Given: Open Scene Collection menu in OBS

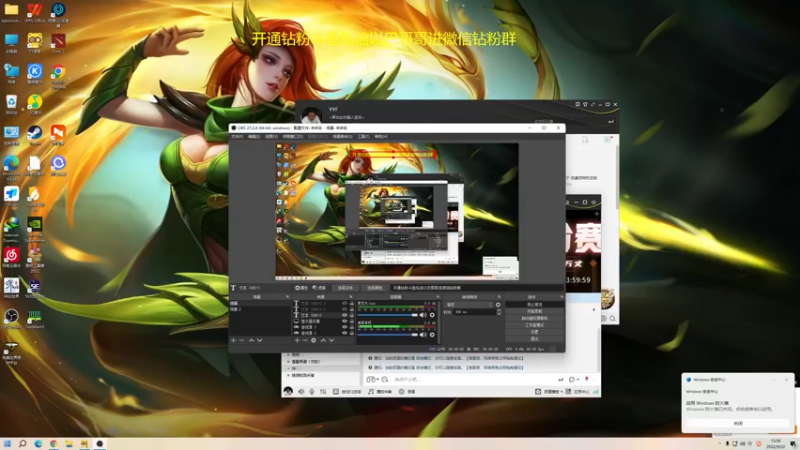Looking at the screenshot, I should click(x=342, y=137).
